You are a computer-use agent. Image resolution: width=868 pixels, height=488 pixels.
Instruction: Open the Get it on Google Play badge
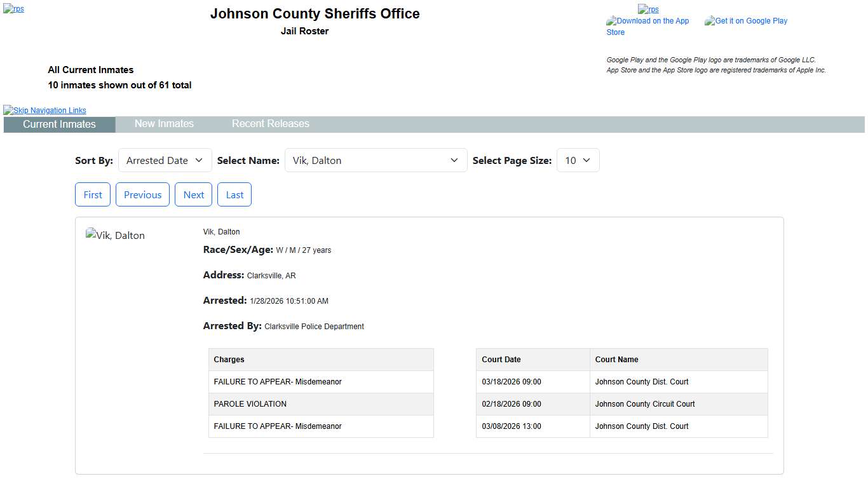746,21
